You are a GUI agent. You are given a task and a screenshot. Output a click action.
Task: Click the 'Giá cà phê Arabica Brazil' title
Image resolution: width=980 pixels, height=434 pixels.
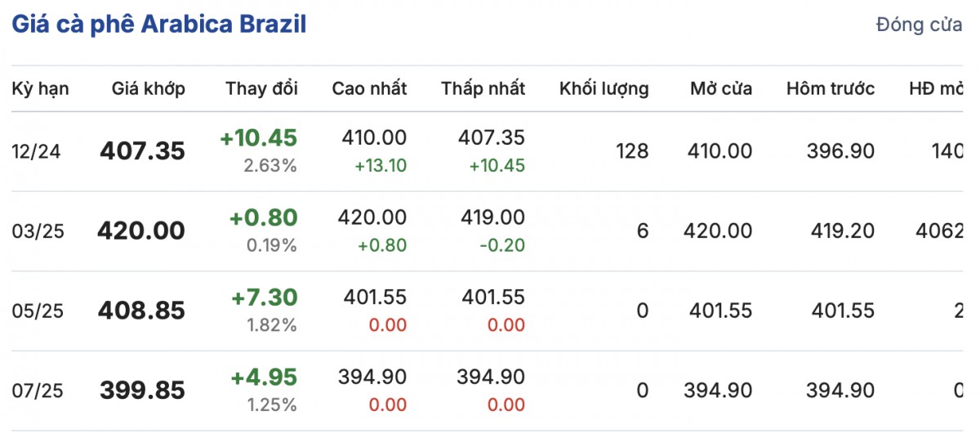point(158,25)
